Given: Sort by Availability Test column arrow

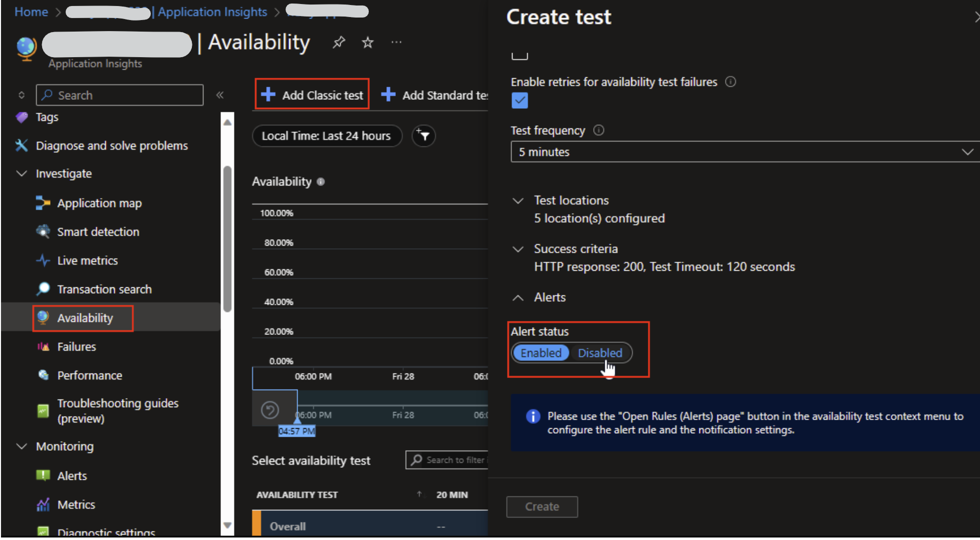Looking at the screenshot, I should [x=419, y=494].
